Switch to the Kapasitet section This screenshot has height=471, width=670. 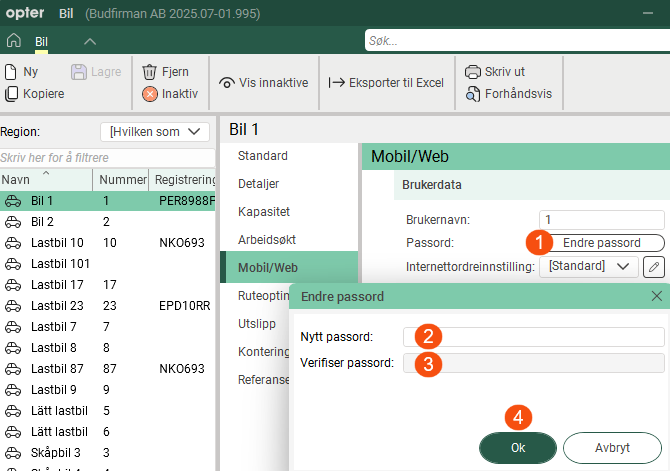(x=264, y=212)
